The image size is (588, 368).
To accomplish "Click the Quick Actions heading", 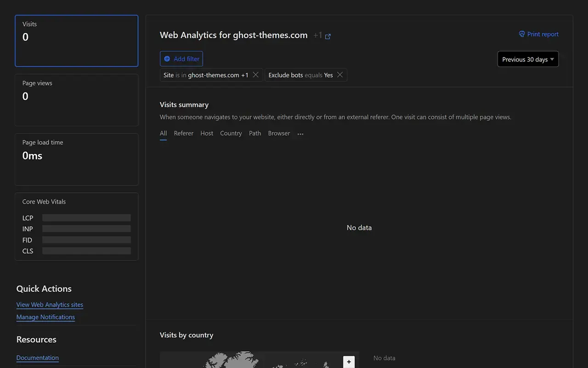I will [44, 289].
